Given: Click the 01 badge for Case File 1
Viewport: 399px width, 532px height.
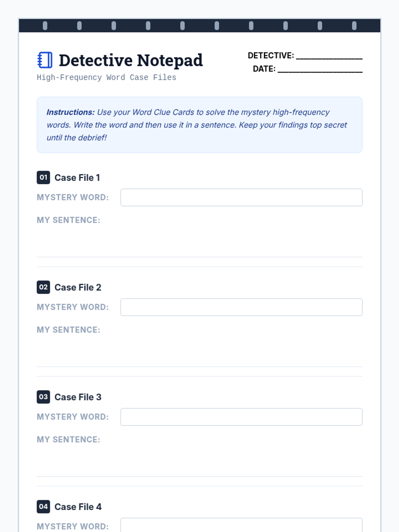Looking at the screenshot, I should pos(43,178).
